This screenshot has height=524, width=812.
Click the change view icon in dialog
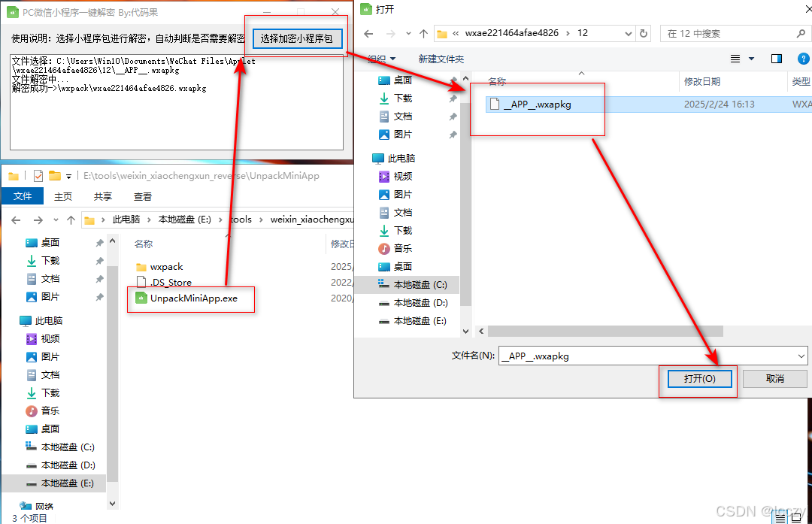click(x=735, y=59)
